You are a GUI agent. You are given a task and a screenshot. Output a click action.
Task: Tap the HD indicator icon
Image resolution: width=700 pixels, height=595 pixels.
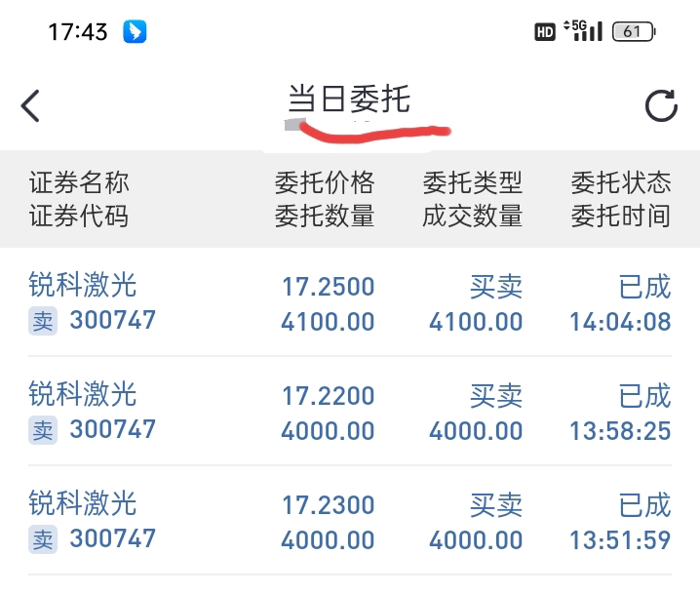(x=545, y=32)
